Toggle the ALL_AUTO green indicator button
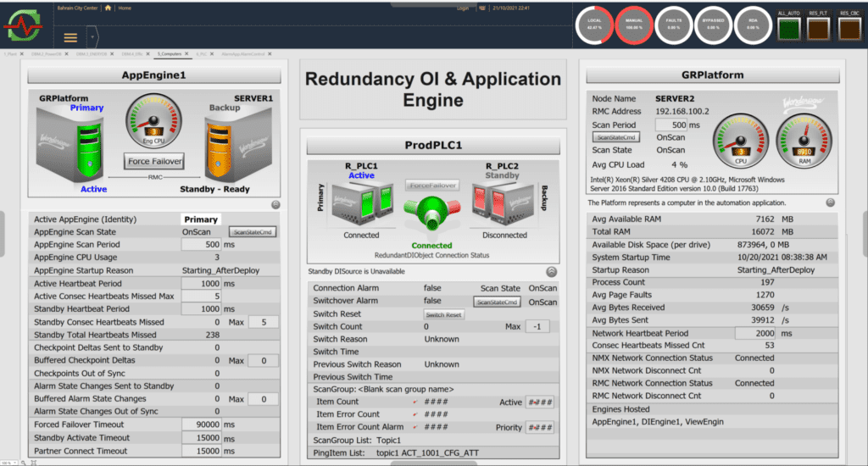 click(788, 29)
